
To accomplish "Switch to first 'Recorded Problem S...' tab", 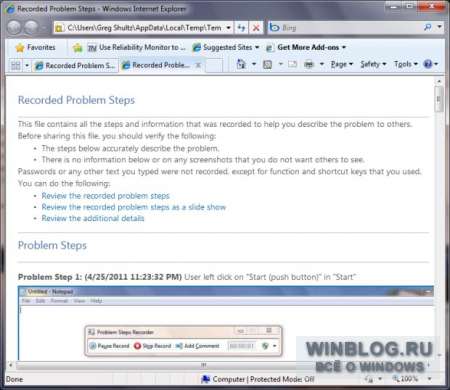I will [x=75, y=66].
